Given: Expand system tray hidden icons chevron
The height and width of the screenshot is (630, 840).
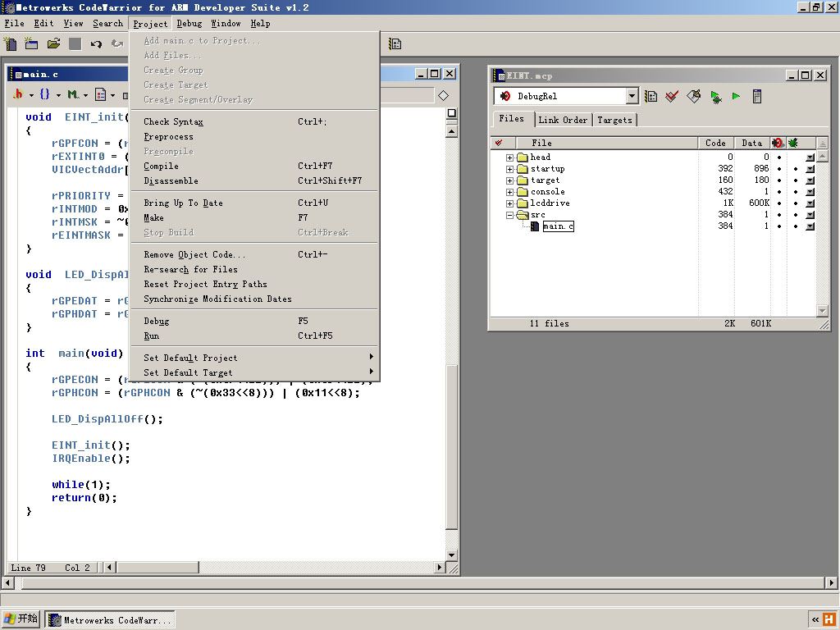Looking at the screenshot, I should (x=815, y=620).
